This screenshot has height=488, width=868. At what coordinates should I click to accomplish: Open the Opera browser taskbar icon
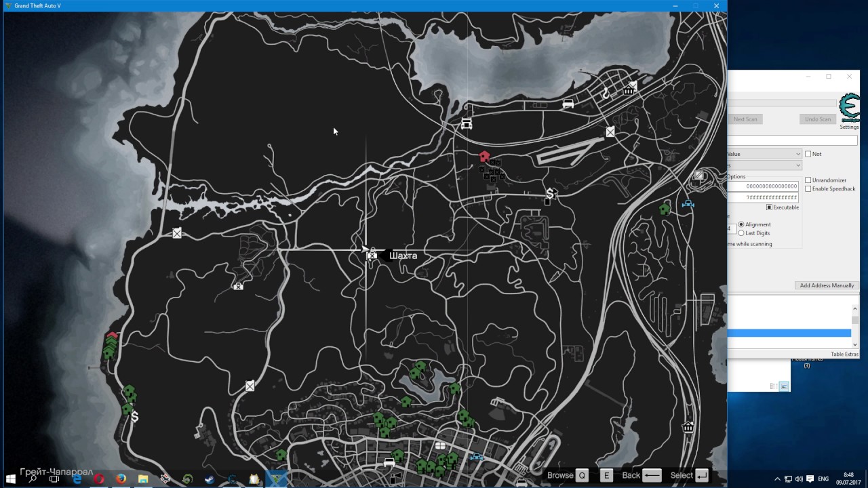pos(99,479)
